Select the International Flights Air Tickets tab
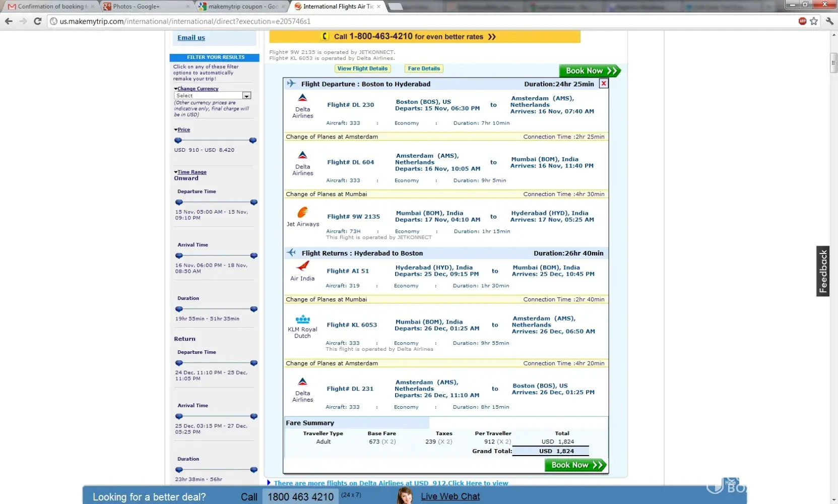The image size is (838, 504). coord(338,7)
